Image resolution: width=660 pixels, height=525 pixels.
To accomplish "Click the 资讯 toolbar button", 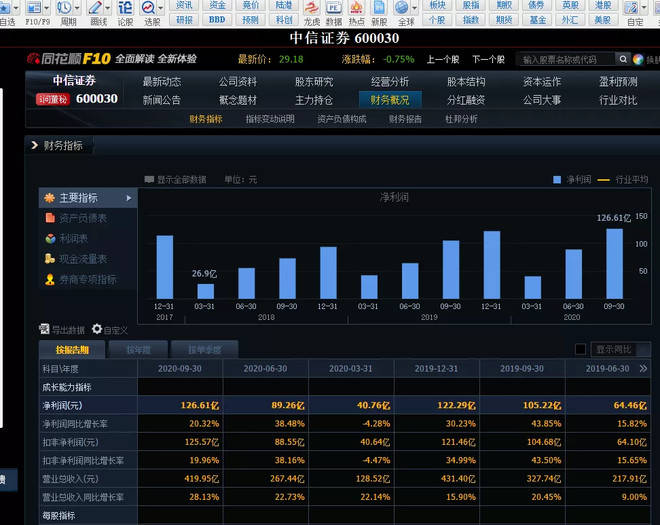I will [184, 5].
